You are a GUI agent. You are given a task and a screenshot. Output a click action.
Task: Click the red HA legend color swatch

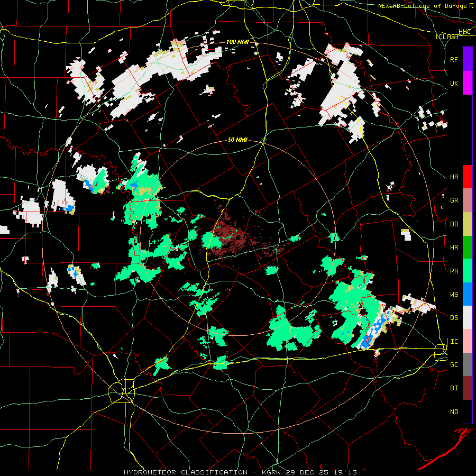coord(467,177)
